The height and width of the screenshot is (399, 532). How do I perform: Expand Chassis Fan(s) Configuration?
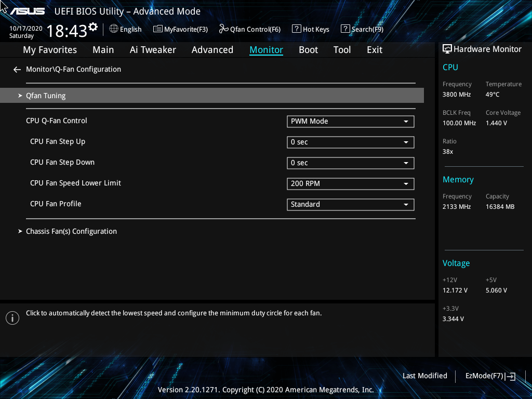tap(71, 231)
